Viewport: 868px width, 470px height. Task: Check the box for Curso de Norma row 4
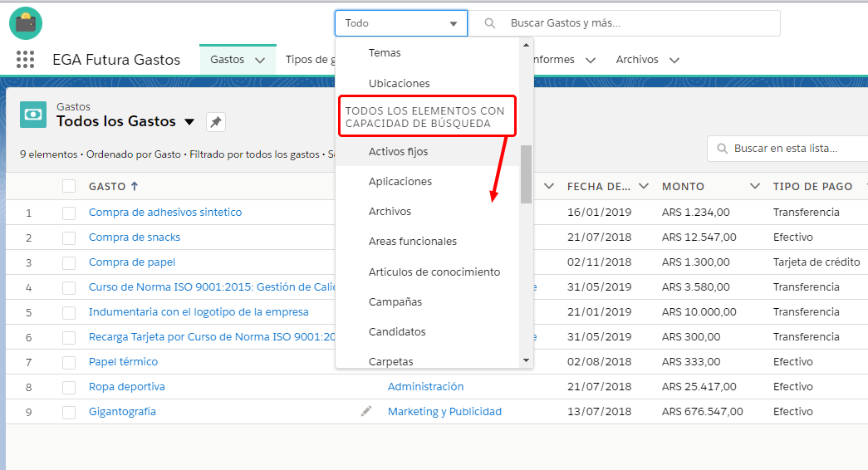[x=69, y=287]
